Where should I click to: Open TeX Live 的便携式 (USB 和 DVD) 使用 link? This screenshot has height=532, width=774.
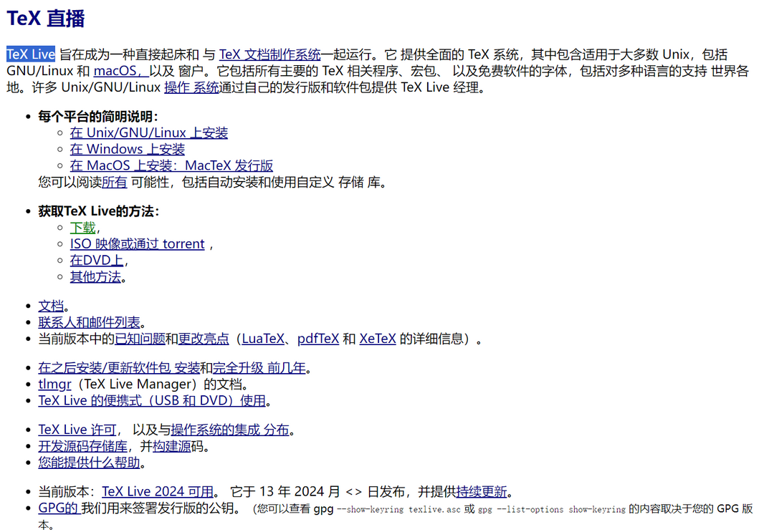[152, 401]
